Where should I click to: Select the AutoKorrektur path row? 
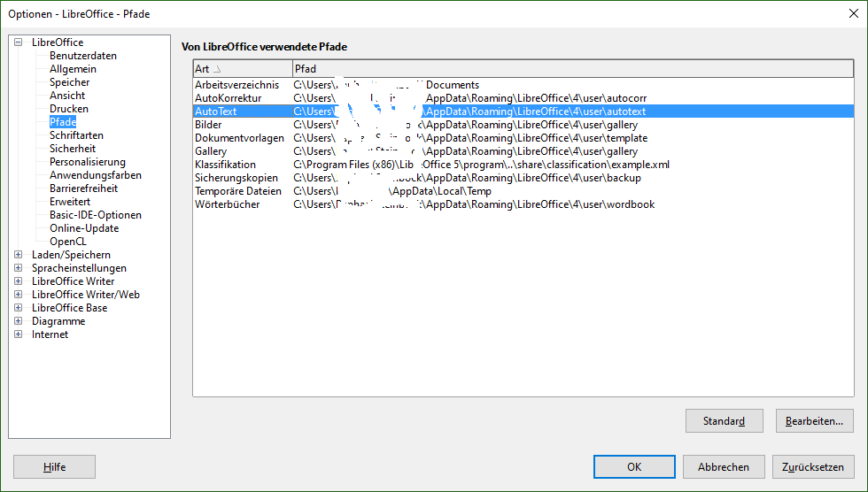[x=523, y=98]
